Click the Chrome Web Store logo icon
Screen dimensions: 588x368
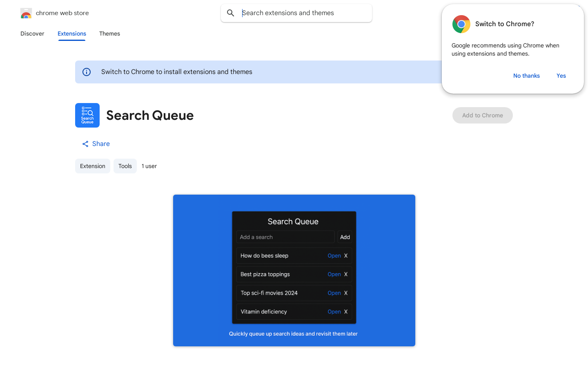pyautogui.click(x=26, y=13)
